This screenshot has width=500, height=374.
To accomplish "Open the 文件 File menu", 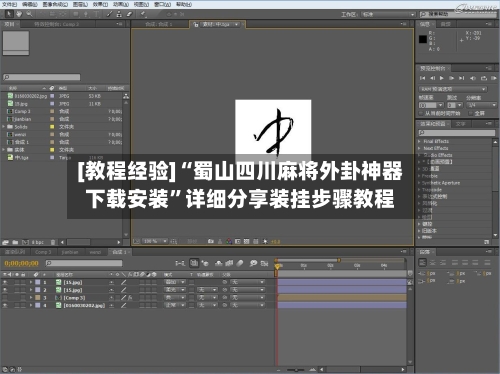I will coord(10,4).
